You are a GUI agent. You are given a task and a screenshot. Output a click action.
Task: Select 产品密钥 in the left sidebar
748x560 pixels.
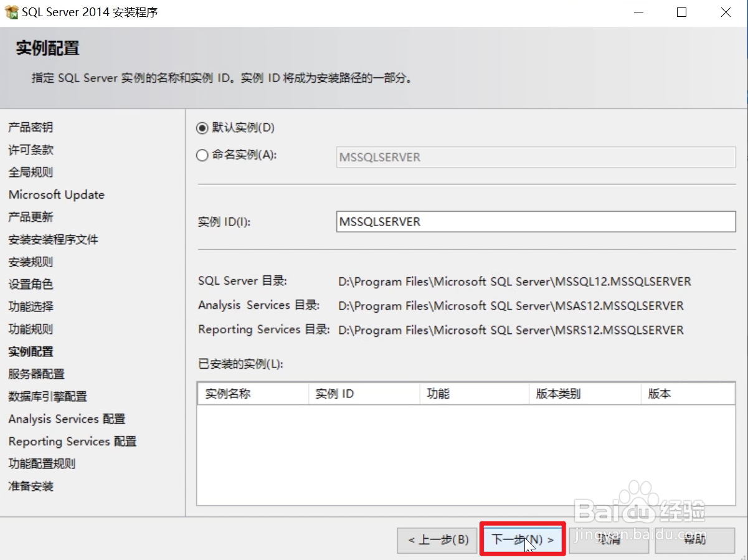[30, 127]
